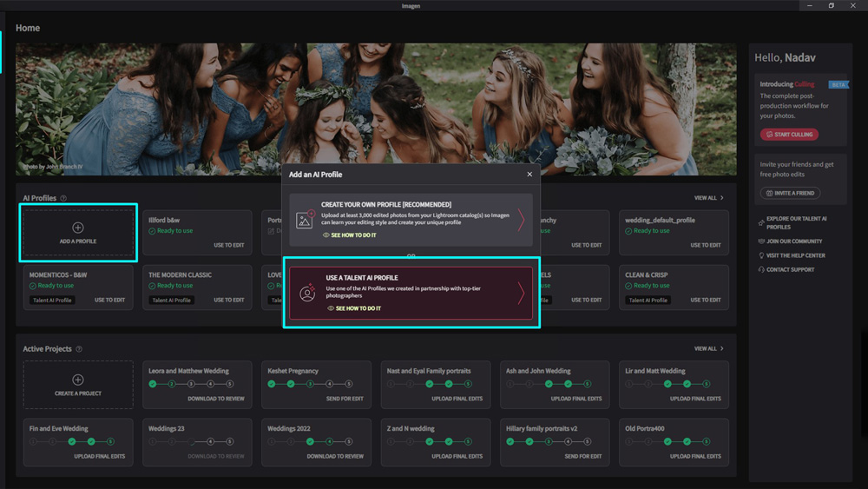Click the photo icon on Create Your Own Profile
The height and width of the screenshot is (489, 868).
pos(305,220)
